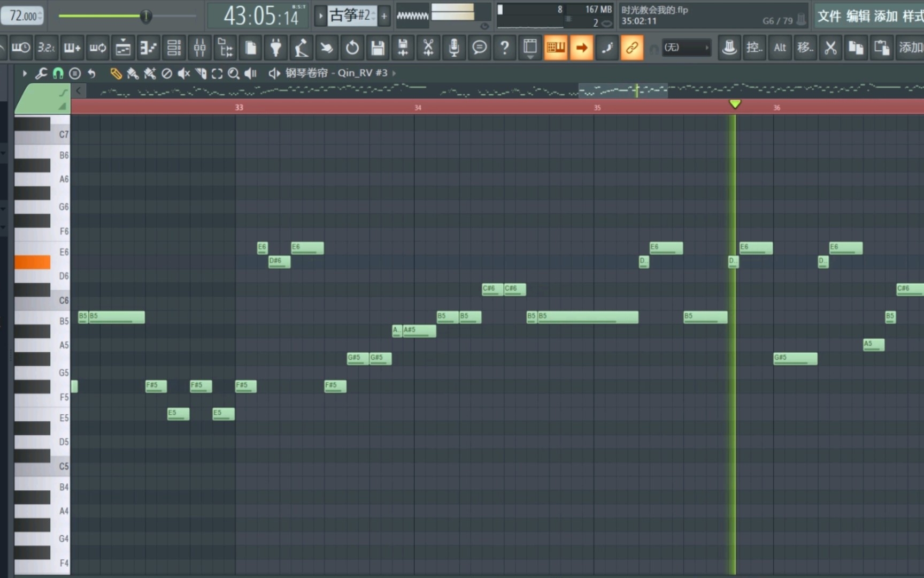
Task: Click the small left arrow beside note overview
Action: click(79, 91)
